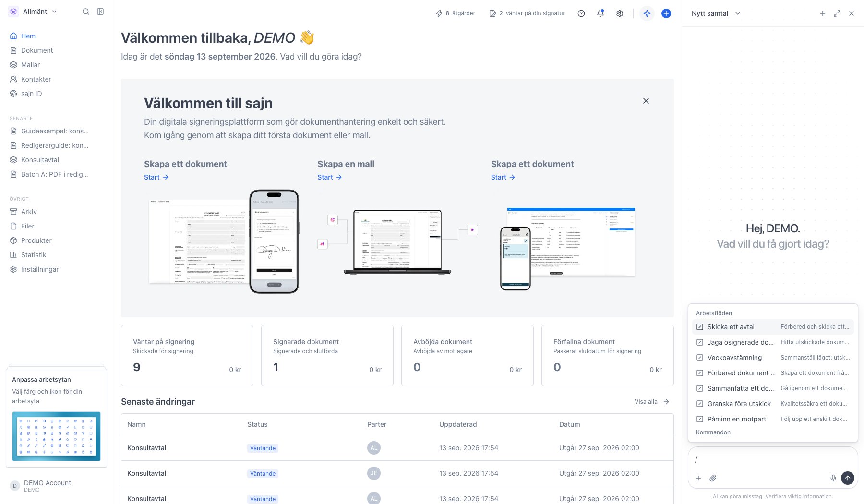
Task: Open the 8 åtgärder indicator
Action: pyautogui.click(x=455, y=13)
